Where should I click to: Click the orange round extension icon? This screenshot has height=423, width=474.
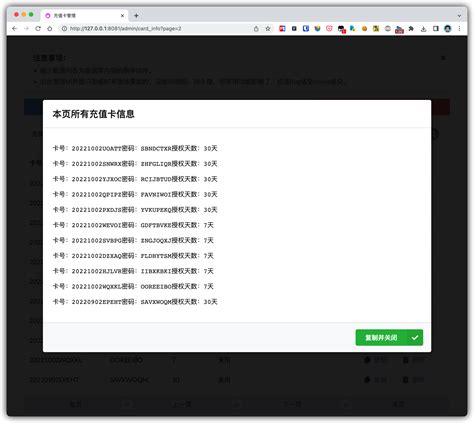point(364,29)
